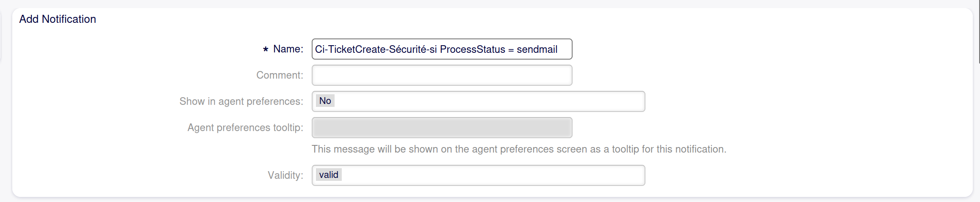Focus the empty Comment text field
980x202 pixels.
click(x=442, y=75)
